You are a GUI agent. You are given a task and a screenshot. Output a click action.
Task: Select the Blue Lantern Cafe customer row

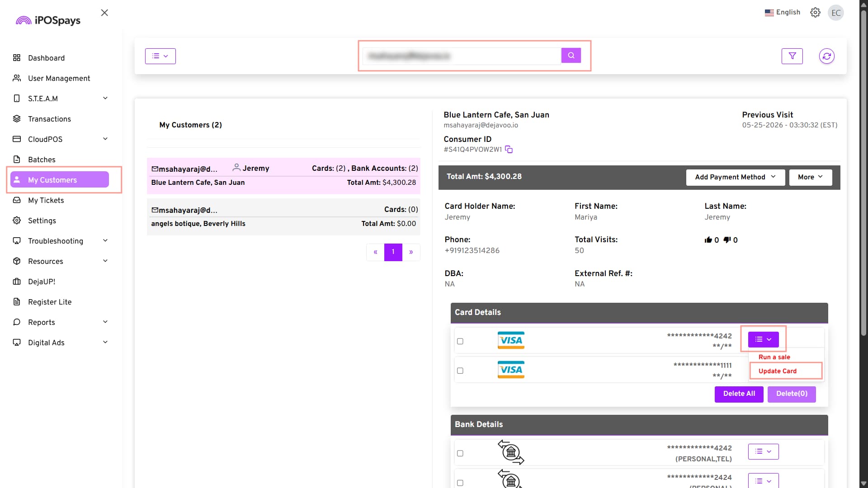pyautogui.click(x=283, y=176)
